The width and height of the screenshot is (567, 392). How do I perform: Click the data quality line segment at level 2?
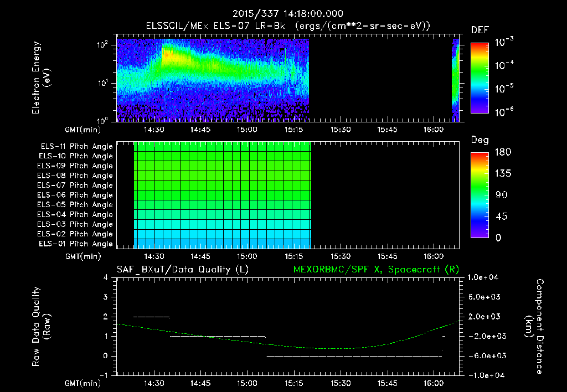[152, 317]
